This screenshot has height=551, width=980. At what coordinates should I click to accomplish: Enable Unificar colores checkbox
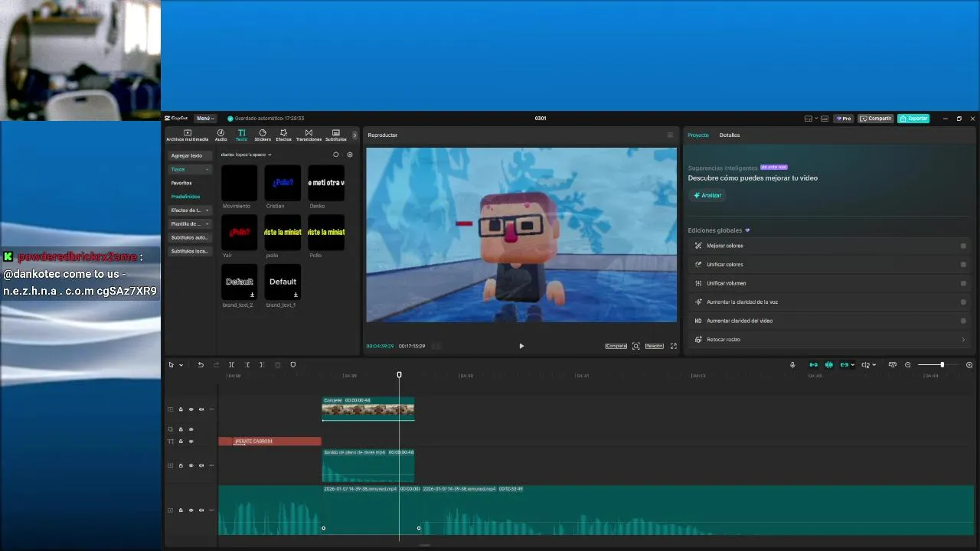(963, 265)
